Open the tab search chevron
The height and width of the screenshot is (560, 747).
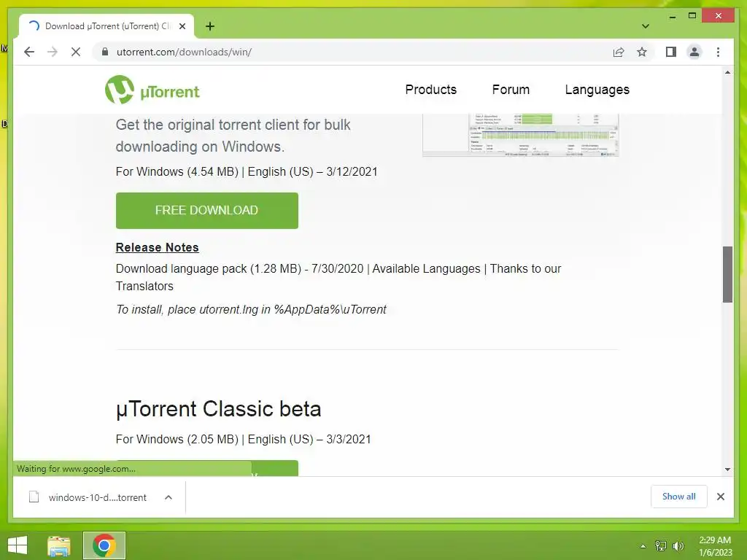click(x=645, y=26)
